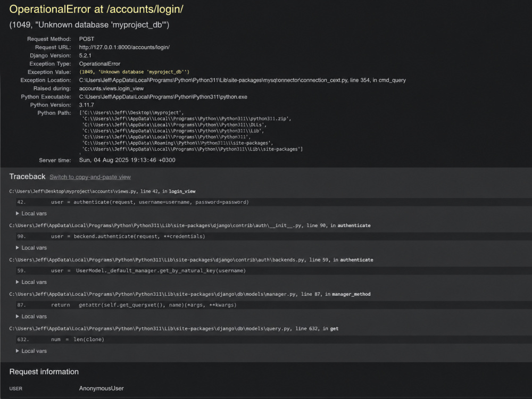Click the yellow Exception Value text
This screenshot has height=399, width=532.
[x=134, y=72]
